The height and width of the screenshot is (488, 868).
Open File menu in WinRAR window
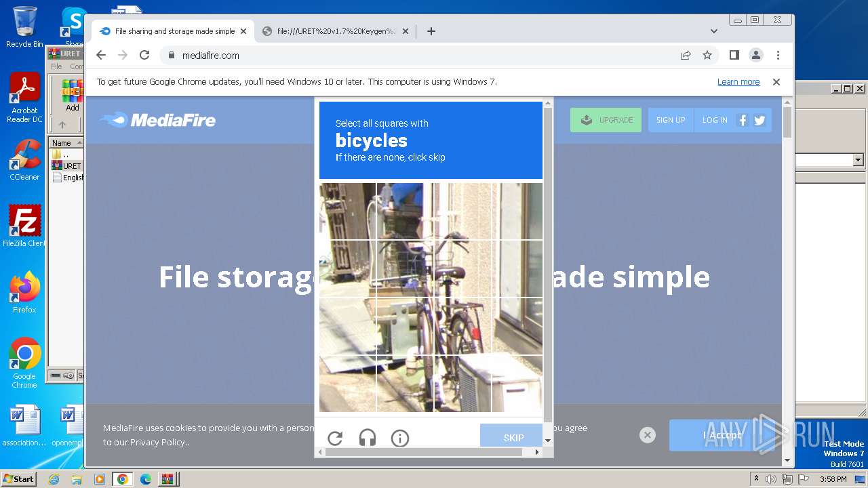point(57,66)
